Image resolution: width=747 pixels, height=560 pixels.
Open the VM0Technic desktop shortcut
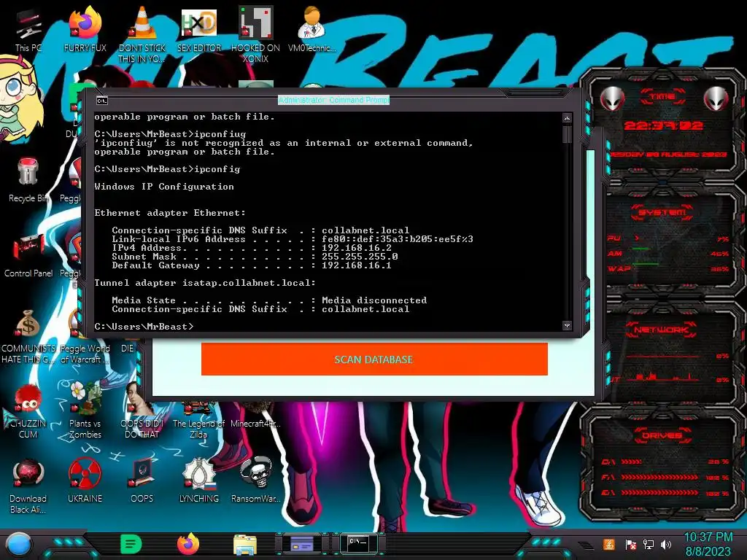pos(311,29)
